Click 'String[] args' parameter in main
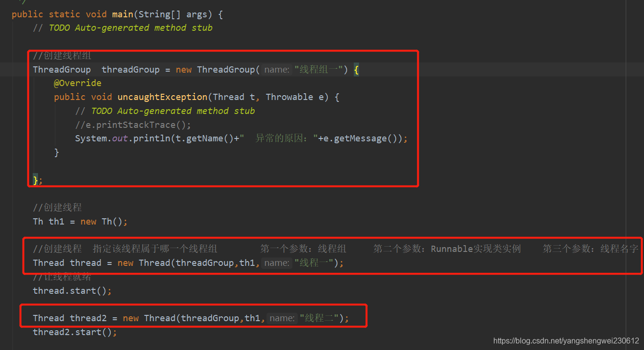Viewport: 644px width, 350px height. [173, 14]
